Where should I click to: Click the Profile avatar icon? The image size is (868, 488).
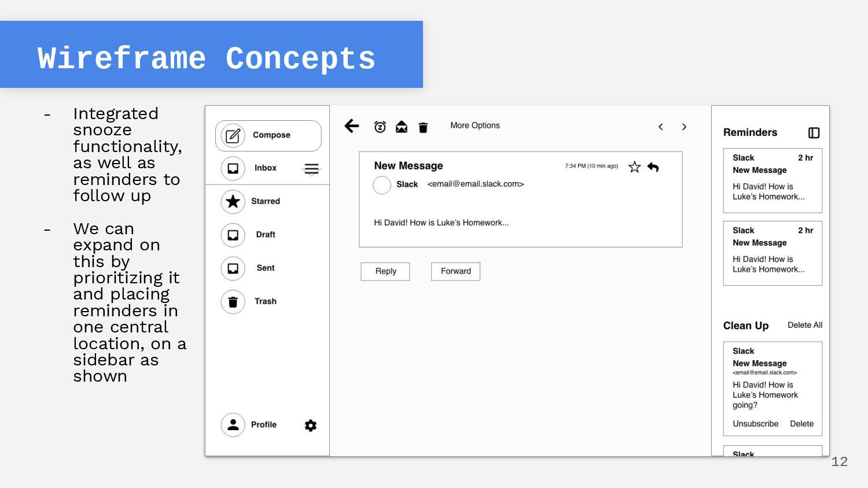pyautogui.click(x=233, y=425)
